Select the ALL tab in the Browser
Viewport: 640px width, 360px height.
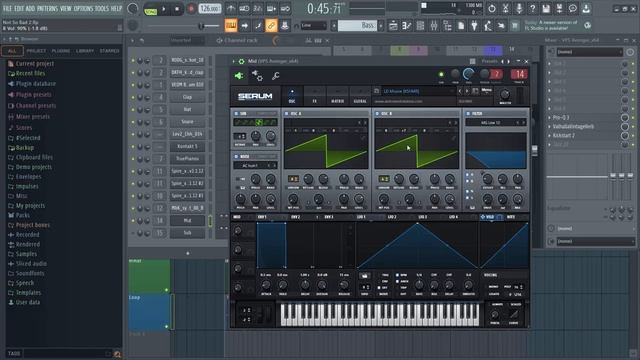[x=12, y=51]
